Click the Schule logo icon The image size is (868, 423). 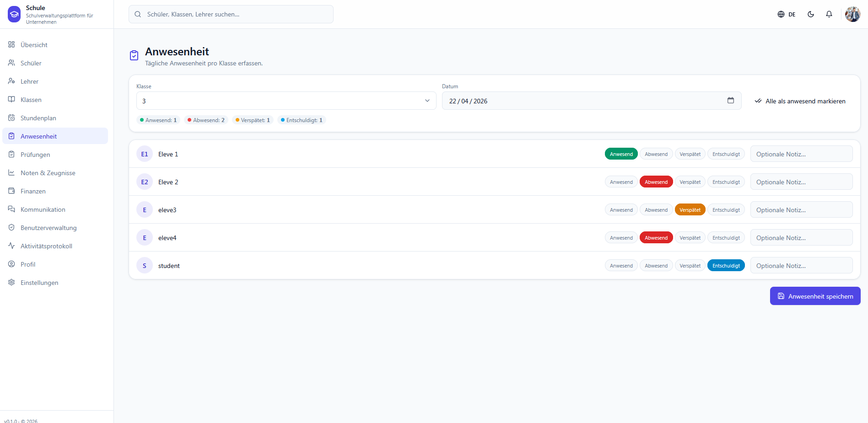coord(14,14)
